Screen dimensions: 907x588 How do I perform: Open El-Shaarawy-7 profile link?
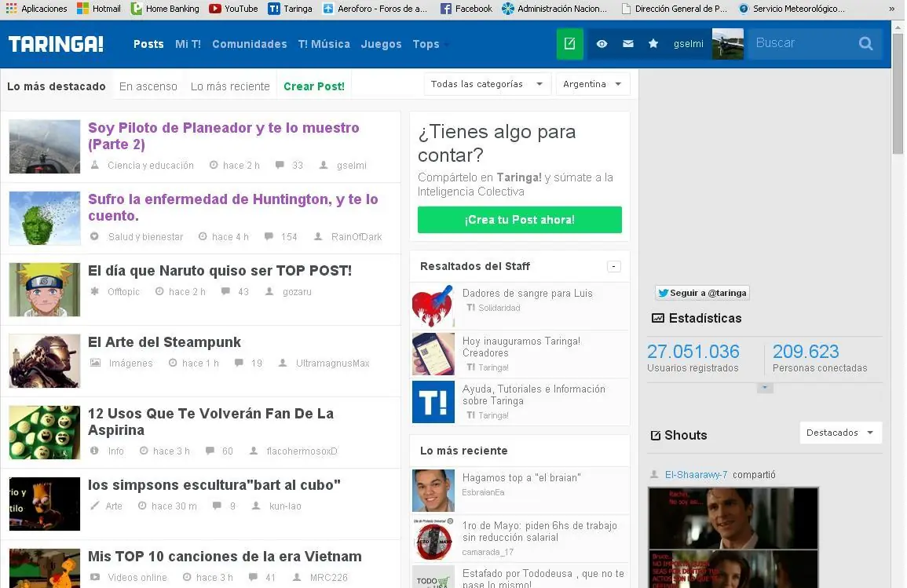coord(696,475)
